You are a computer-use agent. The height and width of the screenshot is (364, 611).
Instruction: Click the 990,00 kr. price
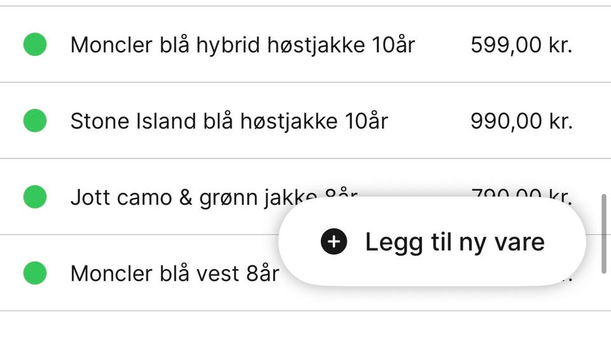(x=521, y=121)
